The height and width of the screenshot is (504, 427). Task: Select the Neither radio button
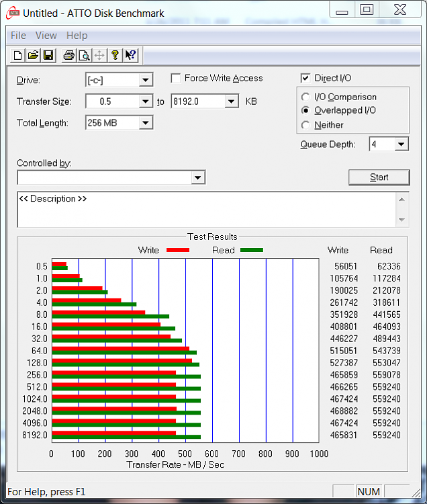pyautogui.click(x=305, y=125)
